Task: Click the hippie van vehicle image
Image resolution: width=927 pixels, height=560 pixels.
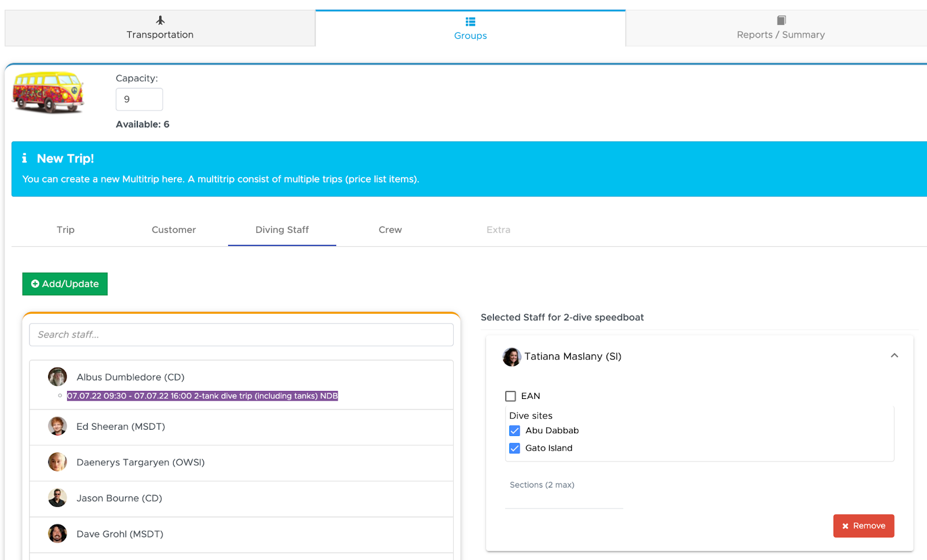Action: point(49,91)
